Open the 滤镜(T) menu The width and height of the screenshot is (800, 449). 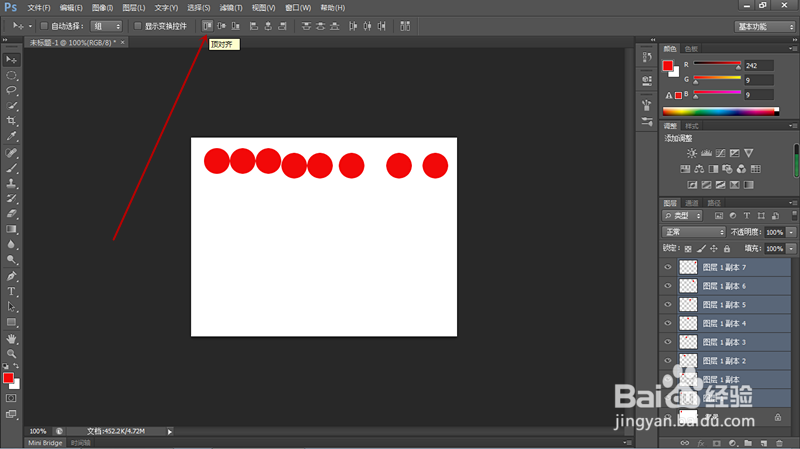231,8
